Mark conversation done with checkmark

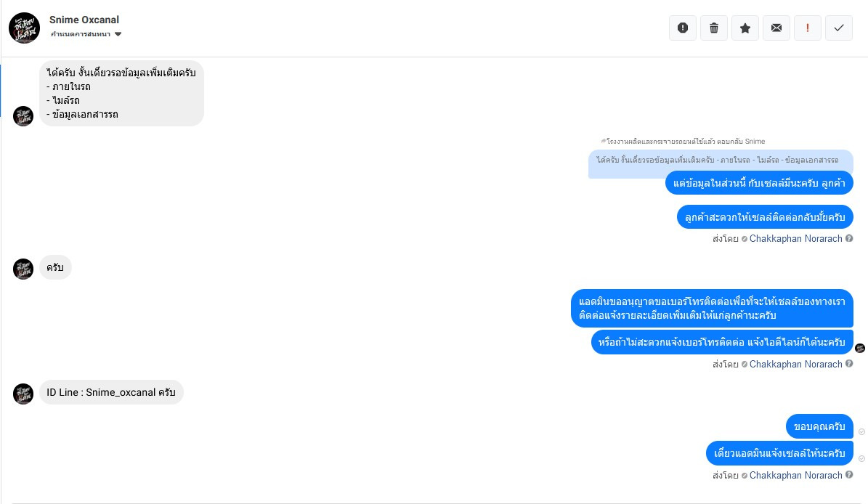[x=839, y=28]
